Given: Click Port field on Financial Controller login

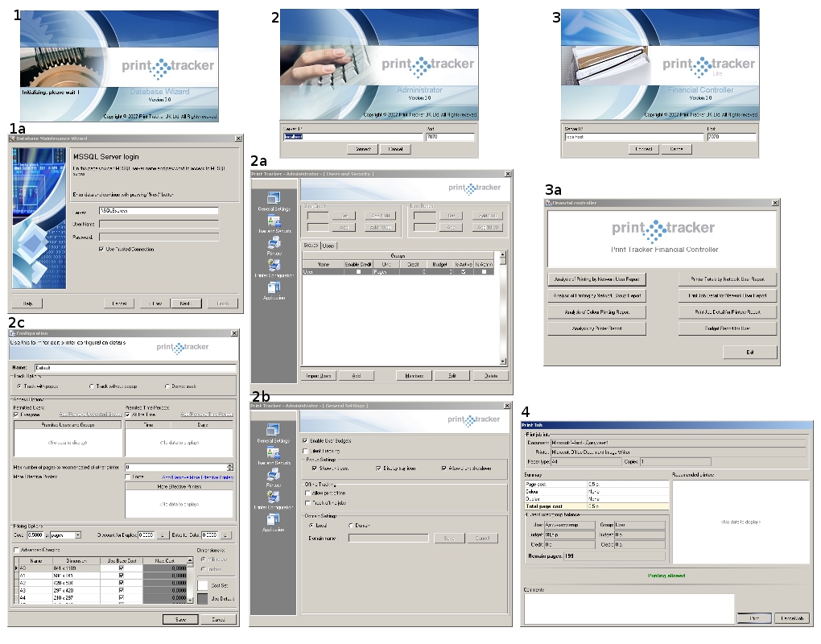Looking at the screenshot, I should pyautogui.click(x=732, y=137).
